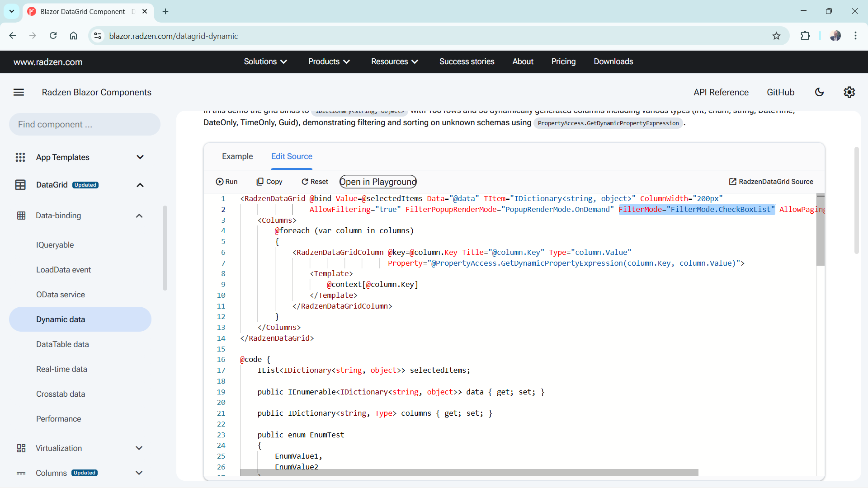Open the API Reference link
The height and width of the screenshot is (488, 868).
coord(721,92)
